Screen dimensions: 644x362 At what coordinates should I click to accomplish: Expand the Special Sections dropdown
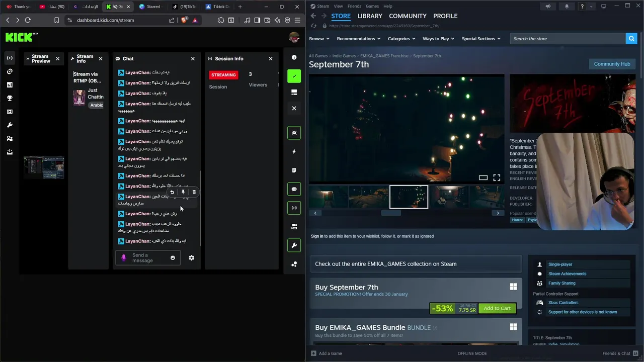coord(481,39)
